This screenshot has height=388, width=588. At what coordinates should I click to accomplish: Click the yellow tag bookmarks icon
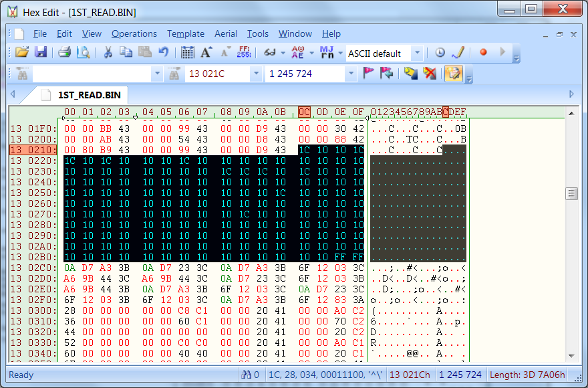pyautogui.click(x=411, y=74)
